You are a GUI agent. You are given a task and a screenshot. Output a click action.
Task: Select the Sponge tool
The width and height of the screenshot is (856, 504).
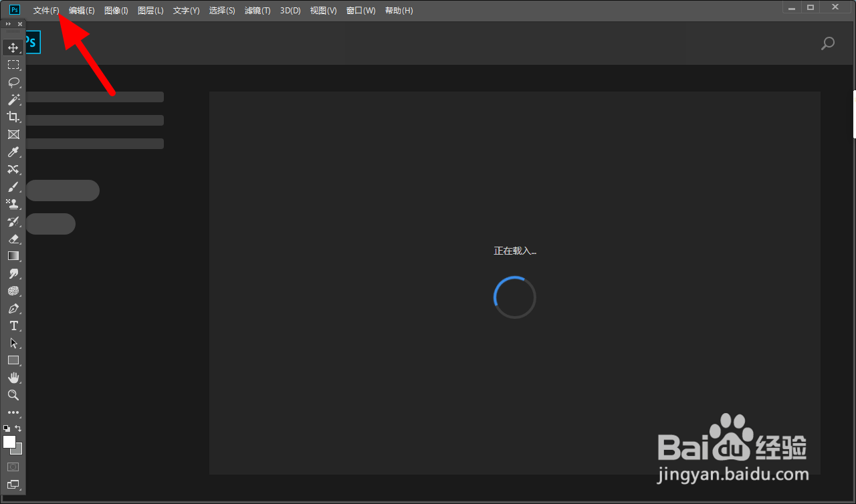pyautogui.click(x=13, y=291)
